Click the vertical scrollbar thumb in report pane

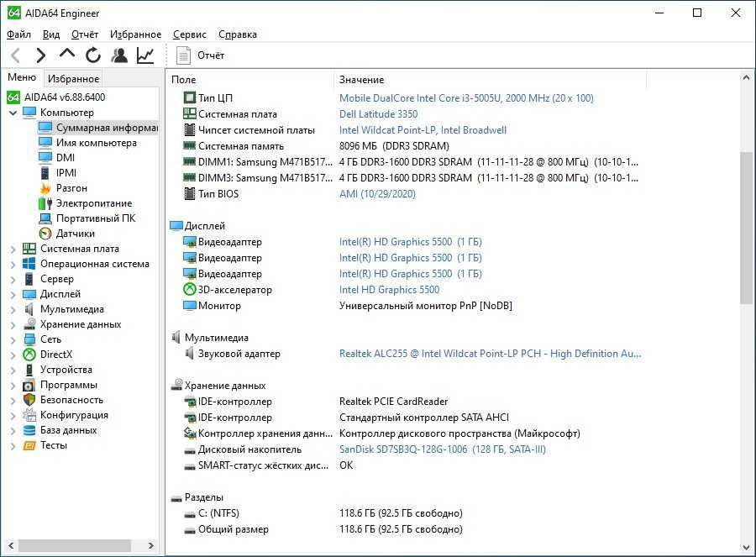746,228
